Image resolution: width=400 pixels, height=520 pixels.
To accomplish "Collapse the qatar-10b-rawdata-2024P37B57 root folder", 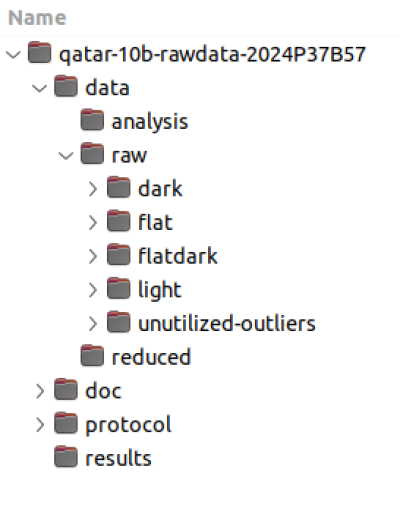I will 13,55.
